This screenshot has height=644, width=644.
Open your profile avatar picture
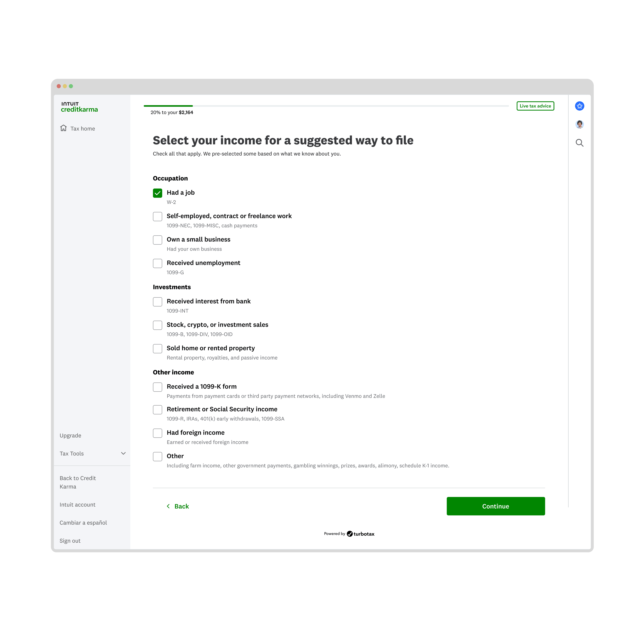pos(580,124)
